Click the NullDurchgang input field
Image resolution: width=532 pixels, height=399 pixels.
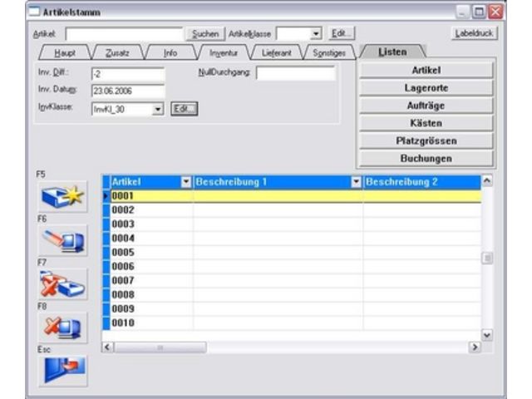(295, 73)
